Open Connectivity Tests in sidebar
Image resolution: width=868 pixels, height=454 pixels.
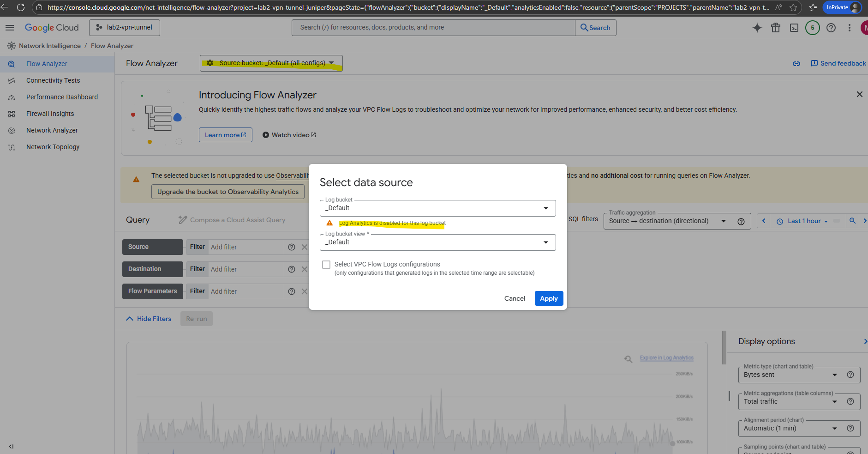(x=57, y=80)
